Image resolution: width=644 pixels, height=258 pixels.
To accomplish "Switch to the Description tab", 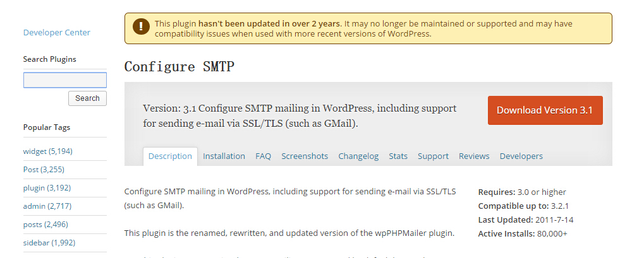I will point(170,156).
